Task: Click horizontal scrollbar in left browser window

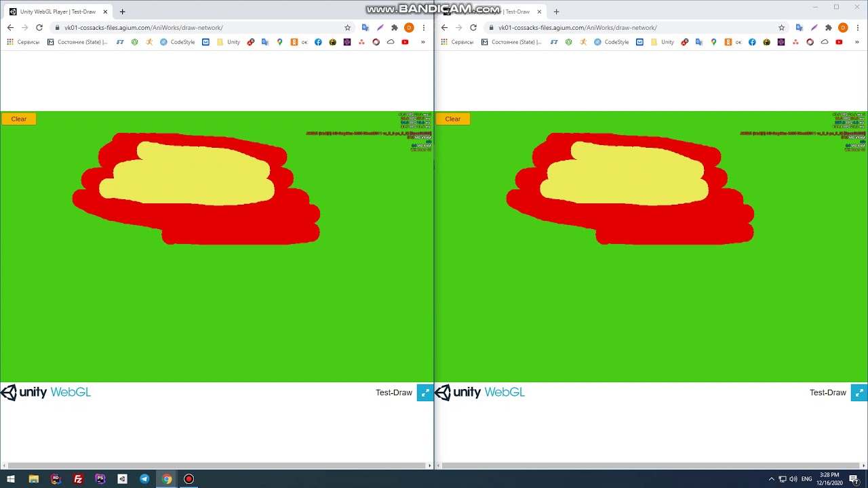Action: coord(216,466)
